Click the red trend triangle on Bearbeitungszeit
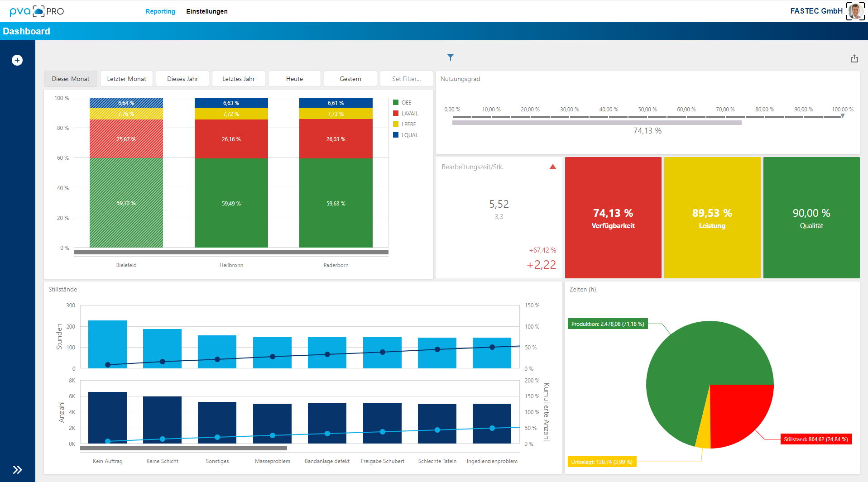Image resolution: width=868 pixels, height=482 pixels. coord(552,167)
